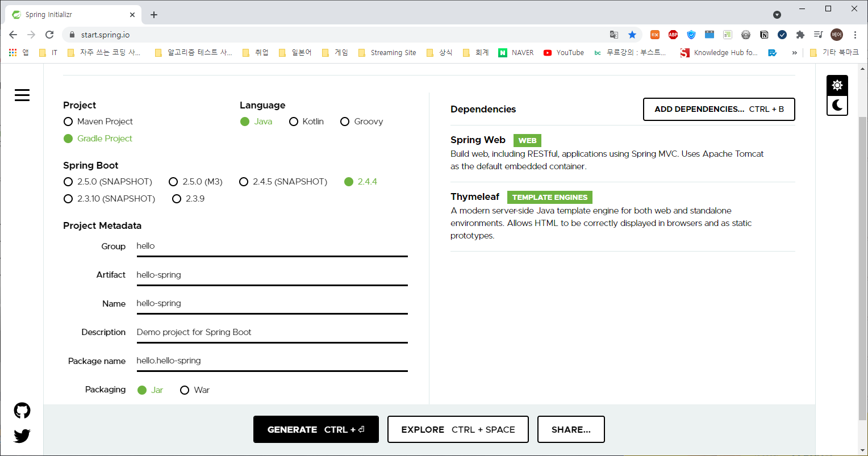This screenshot has height=456, width=868.
Task: Click the EXPLORE button
Action: coord(458,429)
